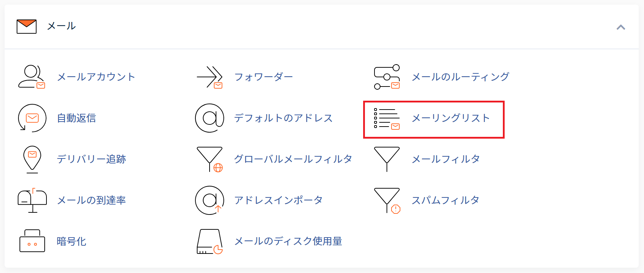This screenshot has width=644, height=273.
Task: Open the メールフィルタ text link
Action: pyautogui.click(x=446, y=159)
